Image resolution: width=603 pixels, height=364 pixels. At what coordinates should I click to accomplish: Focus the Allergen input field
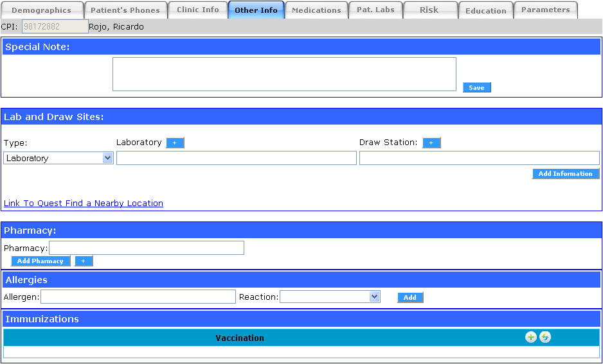pos(138,297)
